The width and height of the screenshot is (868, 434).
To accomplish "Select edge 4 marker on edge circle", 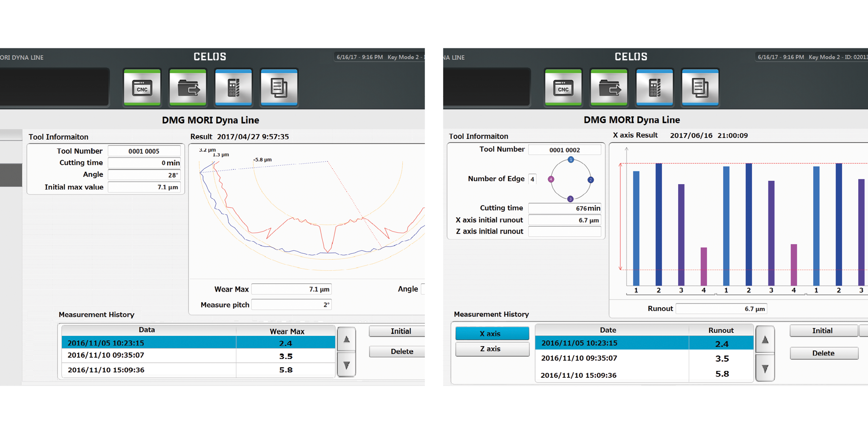I will click(551, 179).
